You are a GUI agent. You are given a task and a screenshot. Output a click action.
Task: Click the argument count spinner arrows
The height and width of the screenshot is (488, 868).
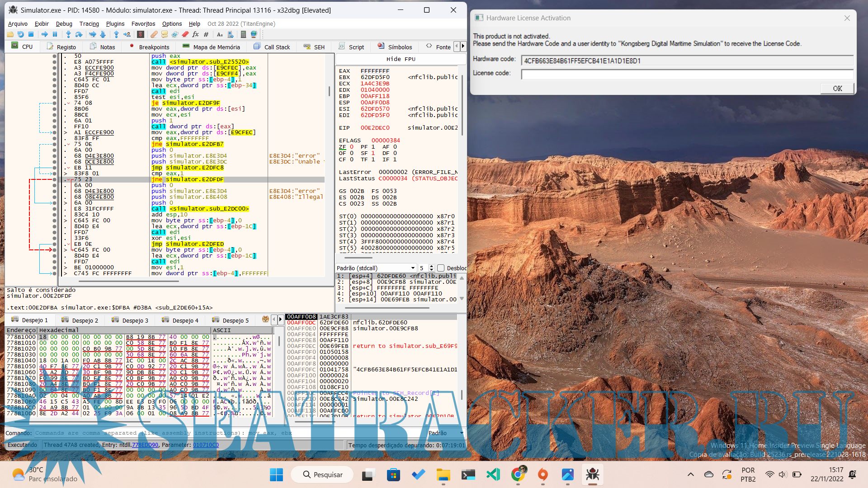click(431, 268)
